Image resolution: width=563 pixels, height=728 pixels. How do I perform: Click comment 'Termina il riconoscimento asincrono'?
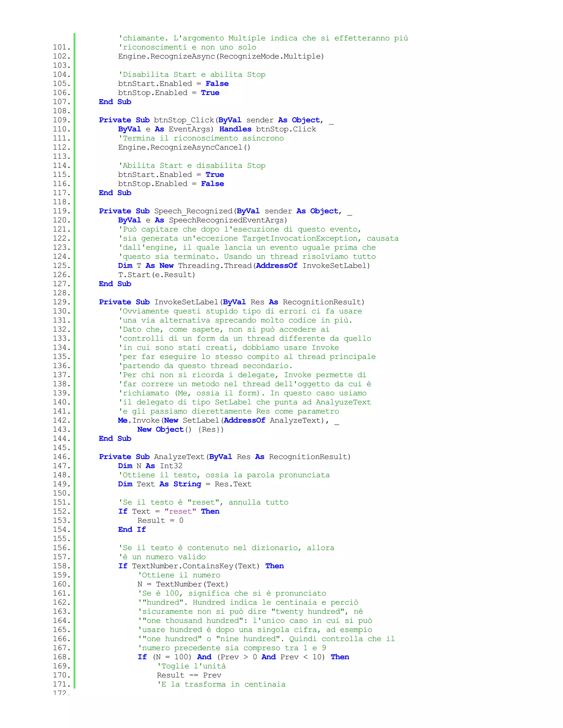pyautogui.click(x=201, y=138)
